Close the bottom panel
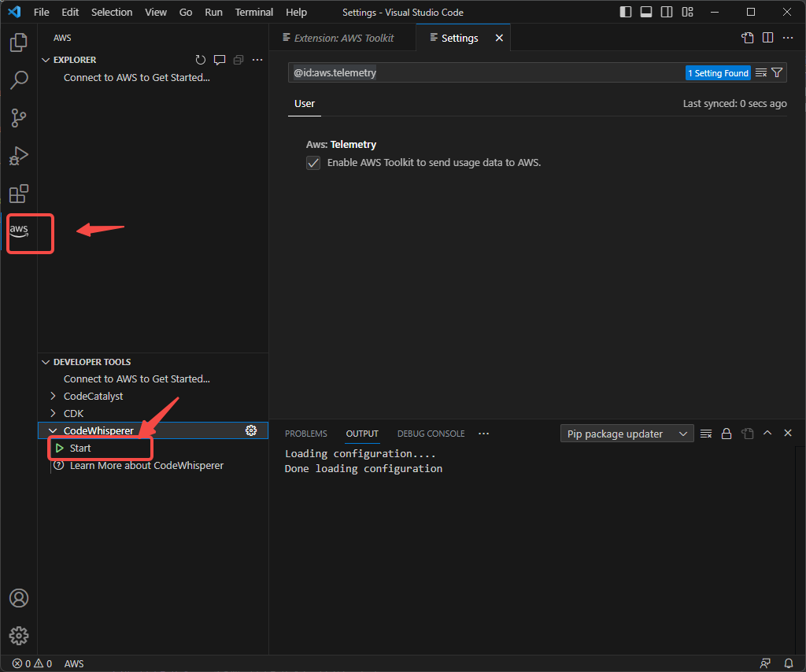 [x=787, y=433]
